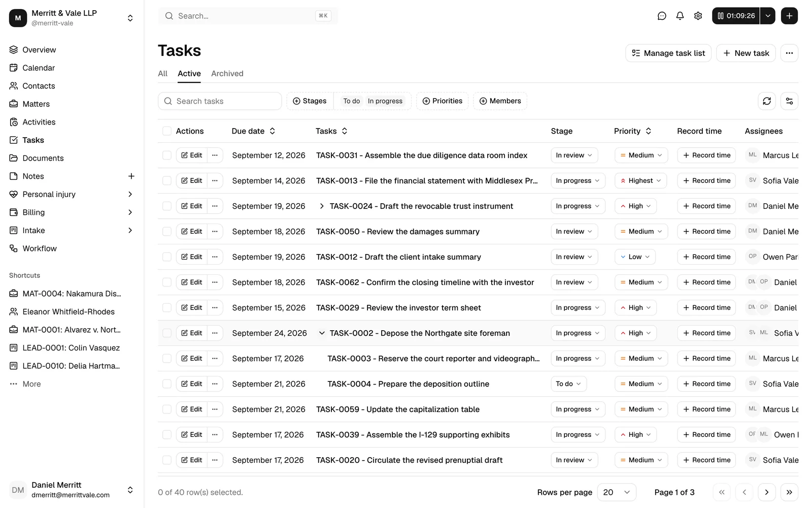Image resolution: width=812 pixels, height=508 pixels.
Task: Pause the running timer 01:09:26
Action: pyautogui.click(x=736, y=16)
